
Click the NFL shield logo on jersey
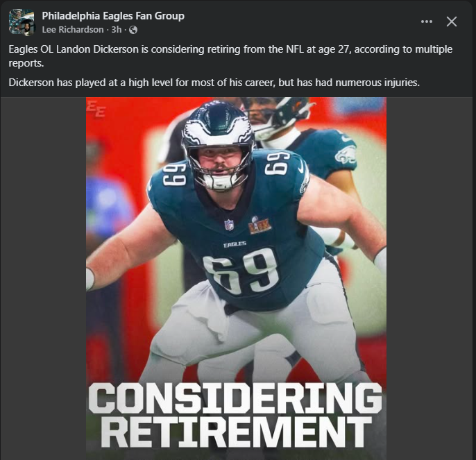coord(229,225)
